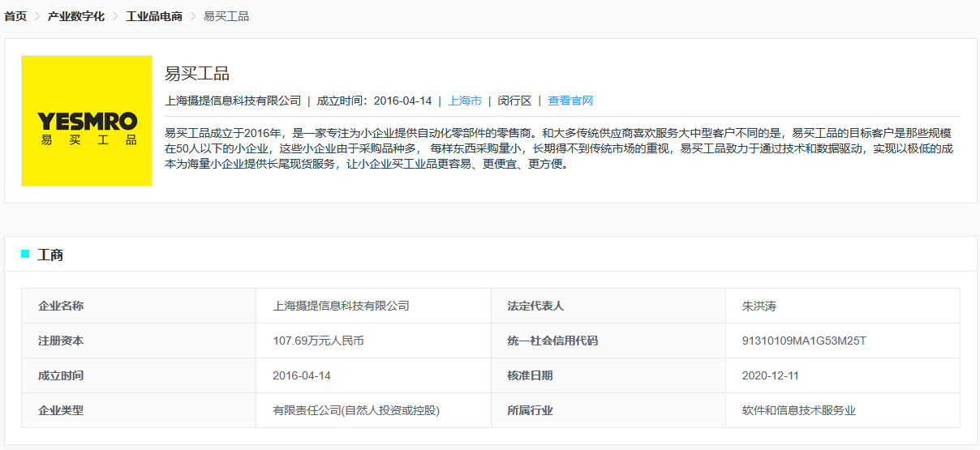980x450 pixels.
Task: Click the breadcrumb chevron after 首页
Action: pyautogui.click(x=37, y=16)
